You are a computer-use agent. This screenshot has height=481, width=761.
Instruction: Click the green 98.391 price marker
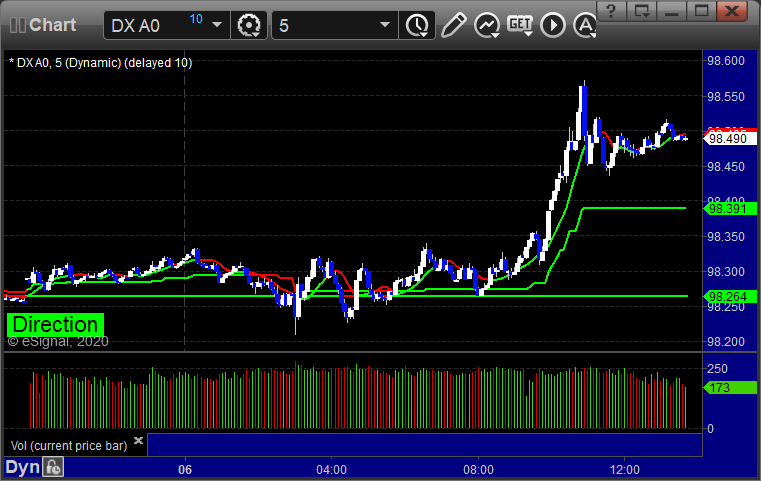(724, 209)
